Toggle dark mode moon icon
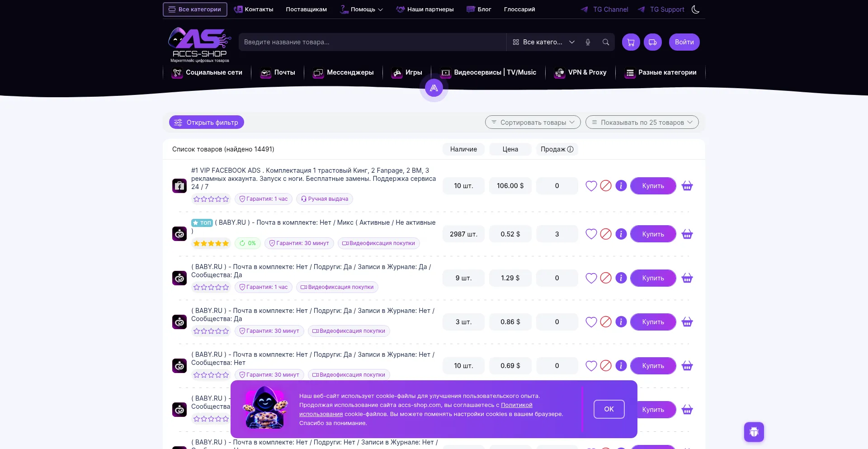Screen dimensions: 868x449 [x=695, y=9]
